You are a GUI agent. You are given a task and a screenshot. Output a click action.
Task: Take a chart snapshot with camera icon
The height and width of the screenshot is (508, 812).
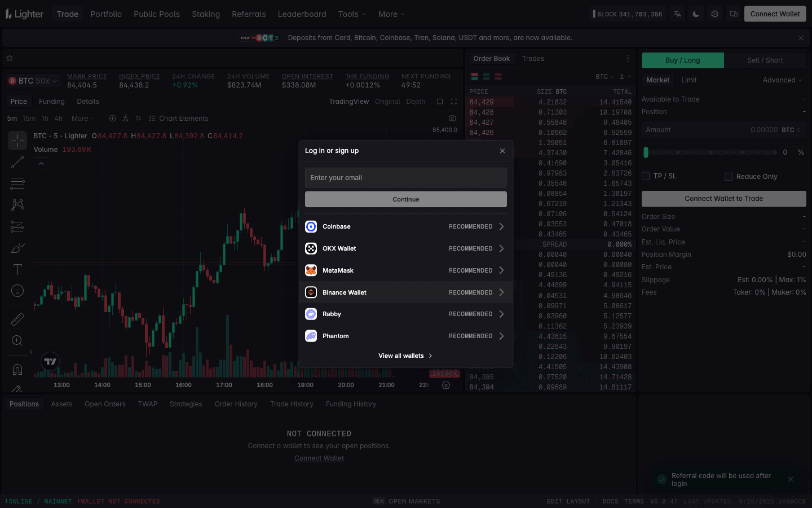(452, 119)
